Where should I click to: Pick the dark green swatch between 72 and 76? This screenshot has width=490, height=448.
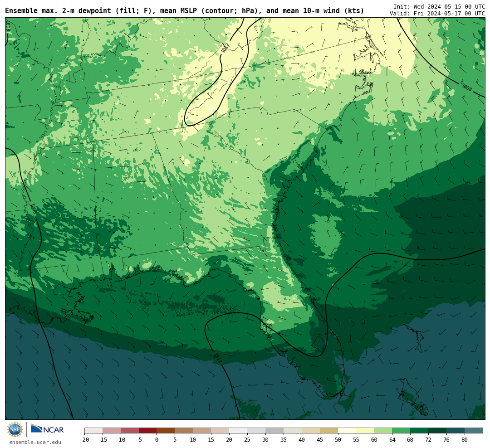point(438,431)
